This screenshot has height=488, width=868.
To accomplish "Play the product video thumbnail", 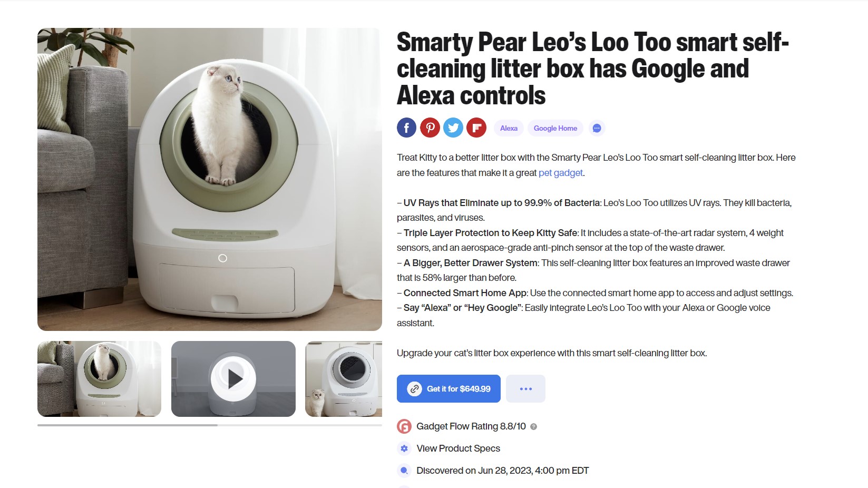I will 233,379.
